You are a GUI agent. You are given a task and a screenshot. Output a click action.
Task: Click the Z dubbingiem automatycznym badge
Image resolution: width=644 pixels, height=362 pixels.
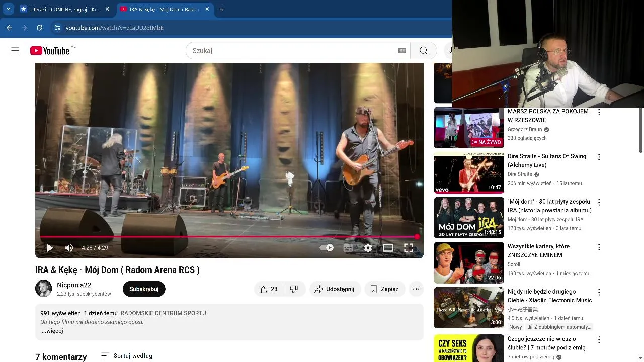[x=559, y=327]
